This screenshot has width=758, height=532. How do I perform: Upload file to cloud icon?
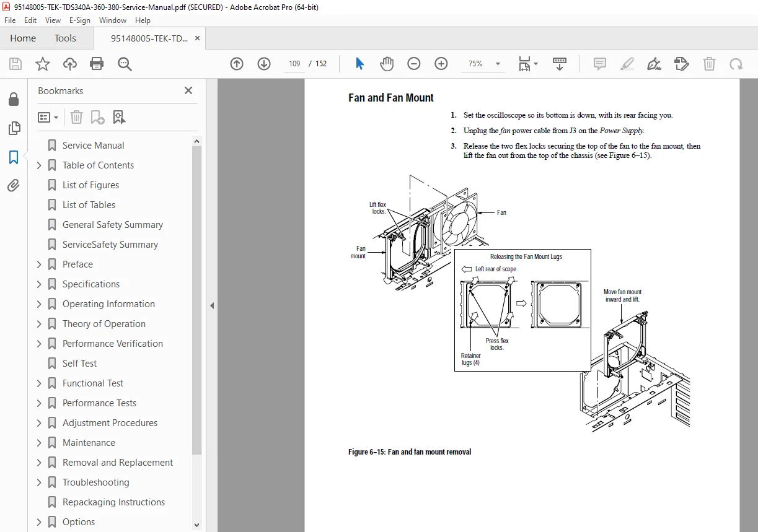pyautogui.click(x=70, y=64)
